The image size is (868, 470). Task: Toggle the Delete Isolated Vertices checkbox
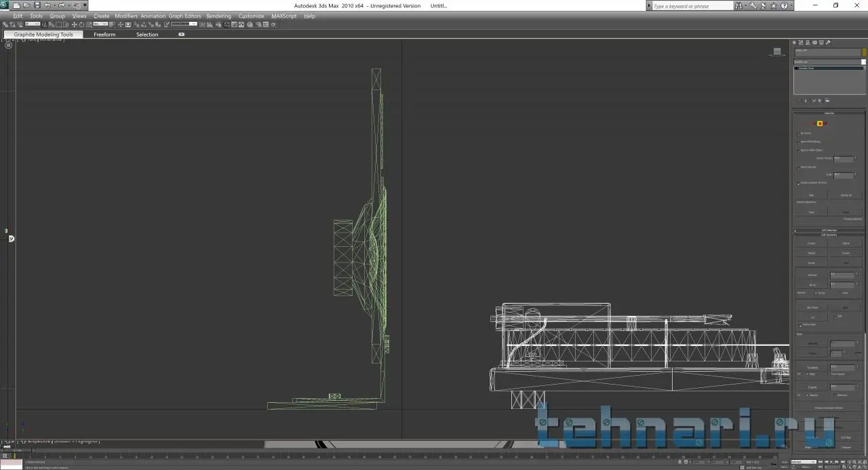[x=798, y=184]
